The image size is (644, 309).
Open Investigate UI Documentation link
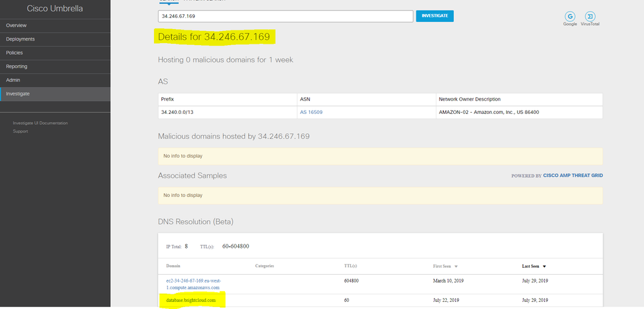(40, 123)
